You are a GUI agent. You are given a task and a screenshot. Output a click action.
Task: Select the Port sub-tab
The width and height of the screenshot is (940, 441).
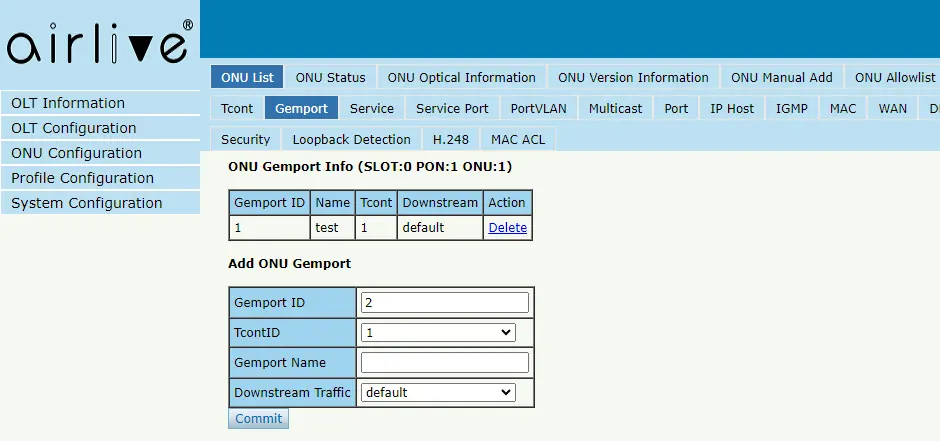click(x=676, y=108)
